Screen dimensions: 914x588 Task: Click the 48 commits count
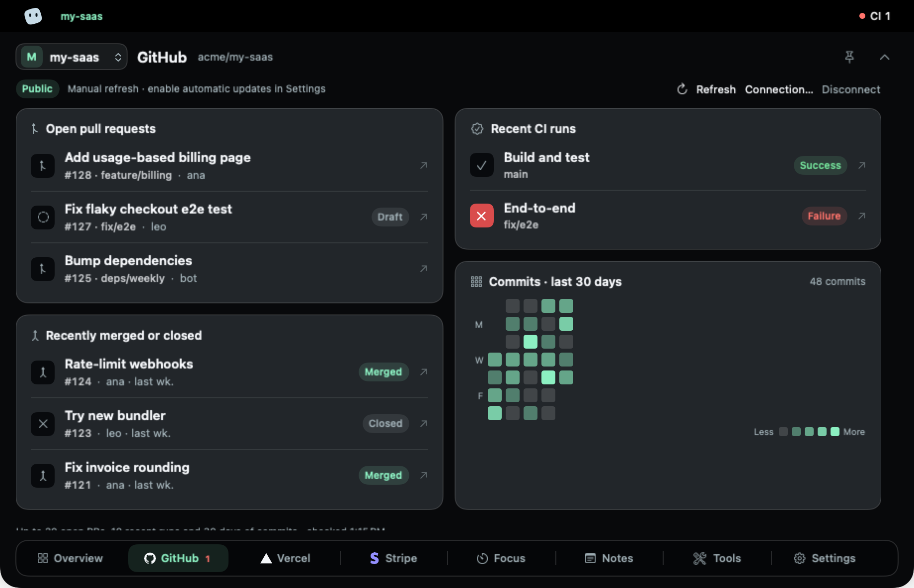pyautogui.click(x=838, y=282)
